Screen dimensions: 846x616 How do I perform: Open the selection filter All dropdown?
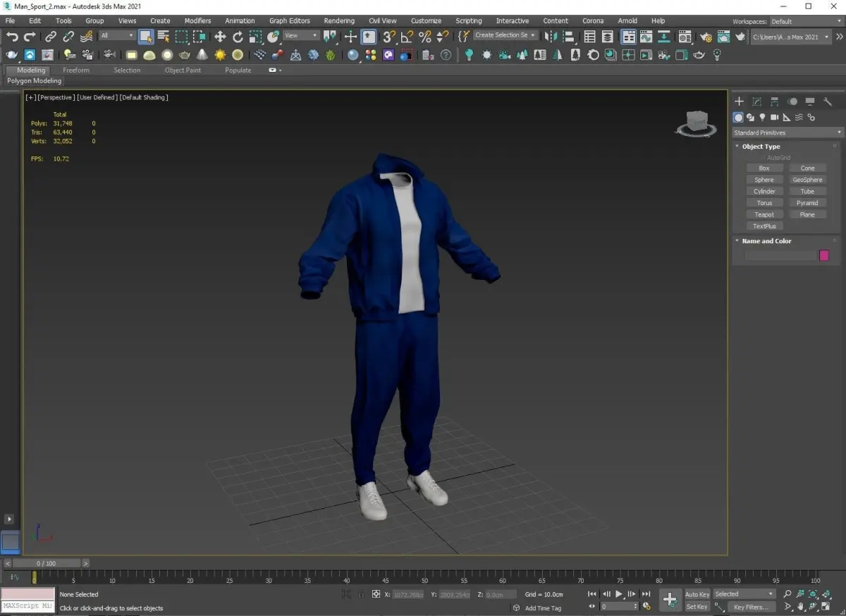116,36
